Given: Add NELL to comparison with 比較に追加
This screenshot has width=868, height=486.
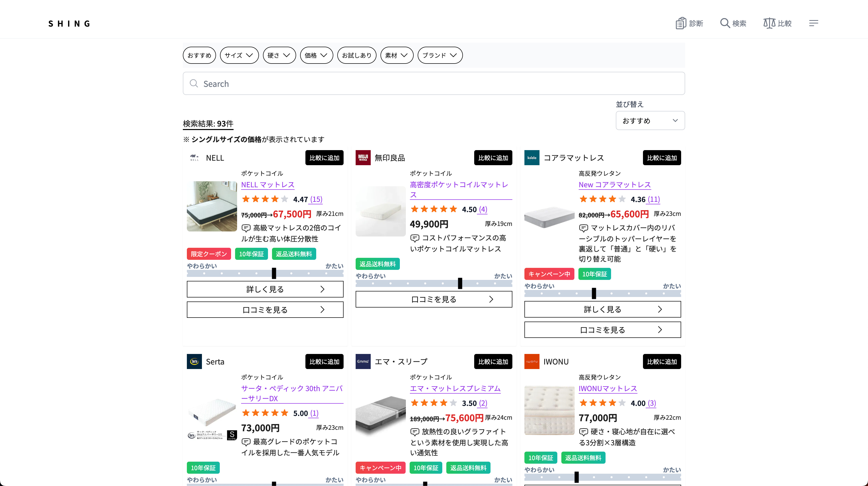Looking at the screenshot, I should click(324, 158).
